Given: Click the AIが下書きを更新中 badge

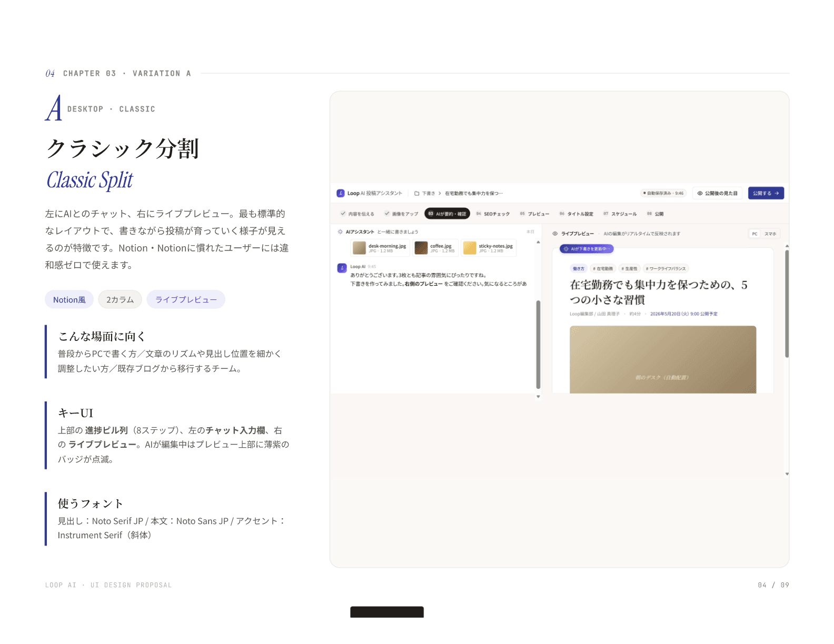Looking at the screenshot, I should coord(587,249).
